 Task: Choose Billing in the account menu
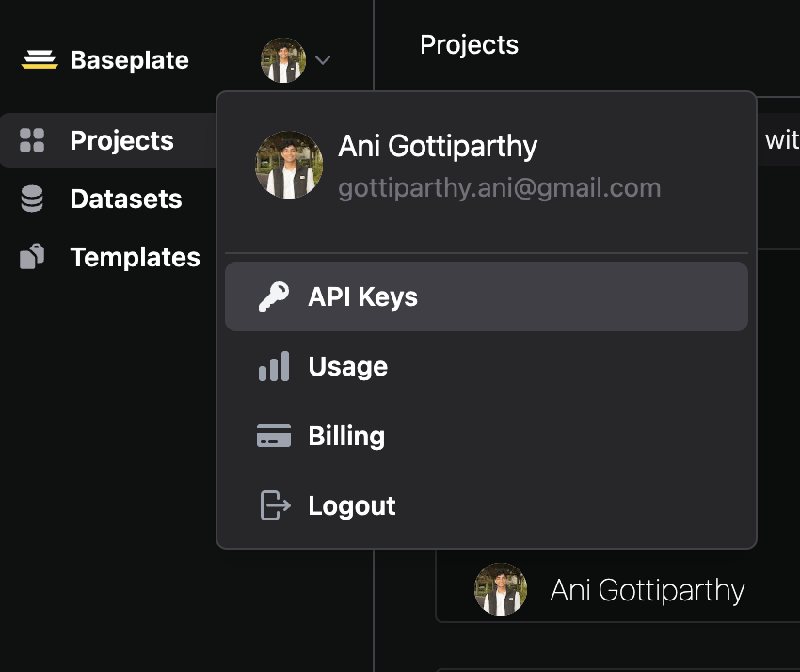tap(346, 436)
